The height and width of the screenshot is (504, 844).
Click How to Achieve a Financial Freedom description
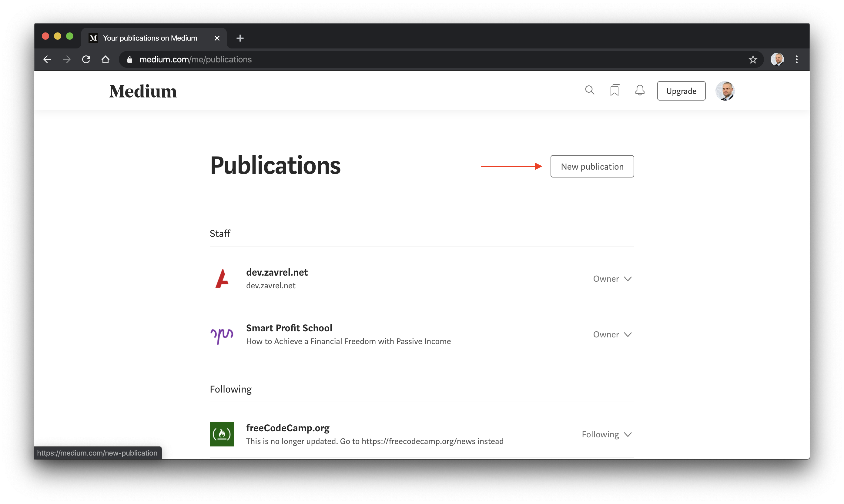pos(348,341)
